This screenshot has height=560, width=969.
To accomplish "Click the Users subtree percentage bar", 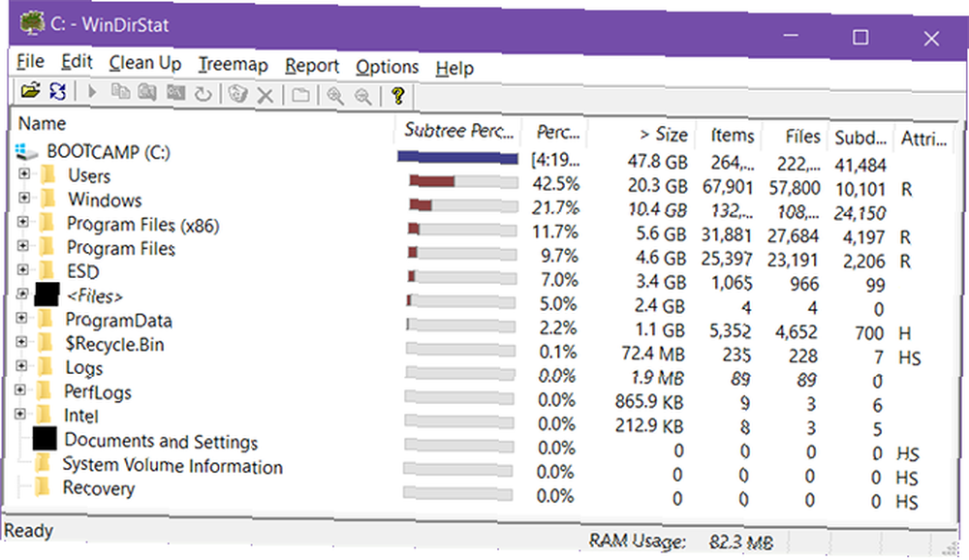I will pos(463,181).
